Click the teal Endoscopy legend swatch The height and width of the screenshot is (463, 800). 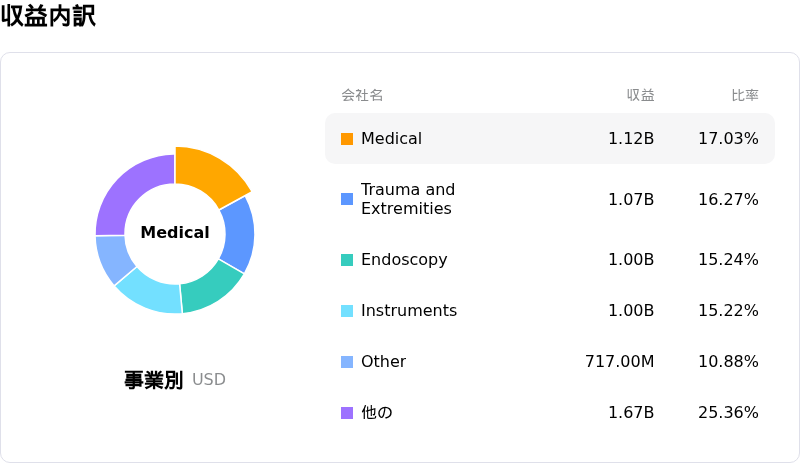pyautogui.click(x=347, y=260)
